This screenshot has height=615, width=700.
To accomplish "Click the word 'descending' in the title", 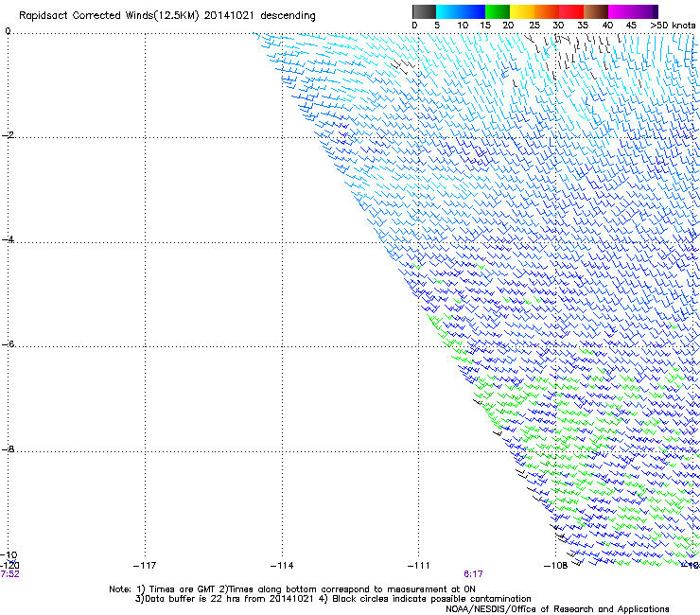I will (288, 16).
